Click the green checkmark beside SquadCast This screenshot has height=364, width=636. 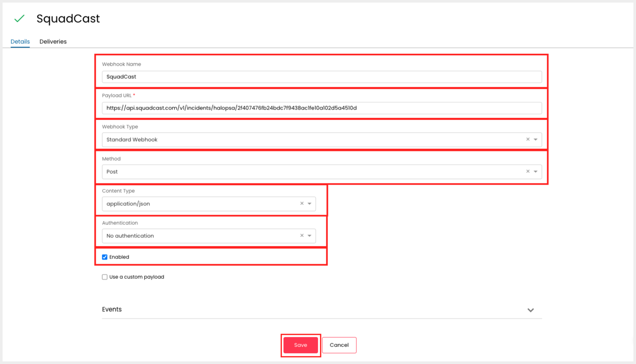click(19, 18)
